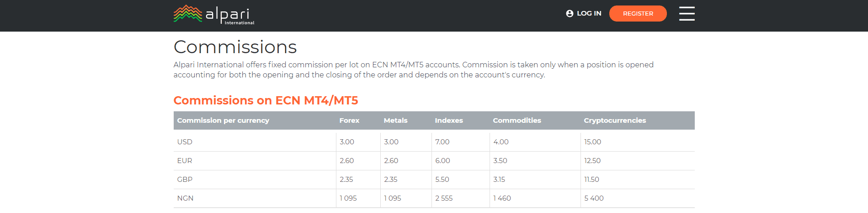Click the user profile icon
The height and width of the screenshot is (213, 868).
[x=570, y=14]
